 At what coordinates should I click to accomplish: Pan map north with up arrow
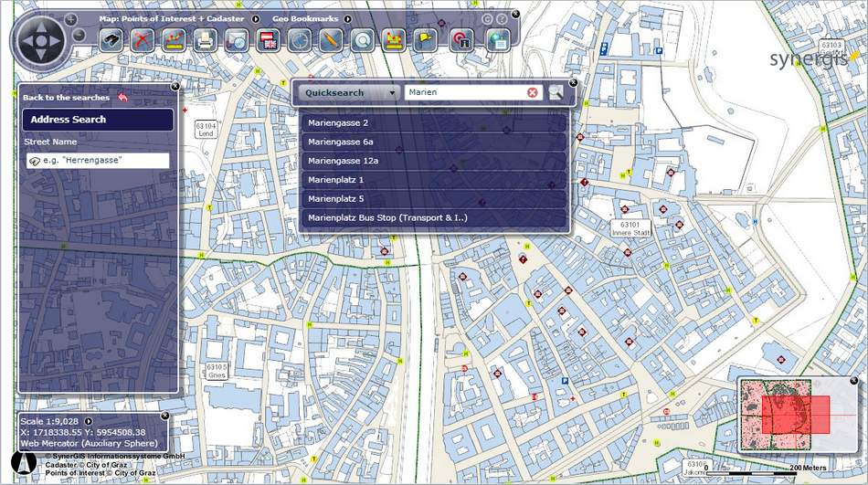[x=41, y=26]
